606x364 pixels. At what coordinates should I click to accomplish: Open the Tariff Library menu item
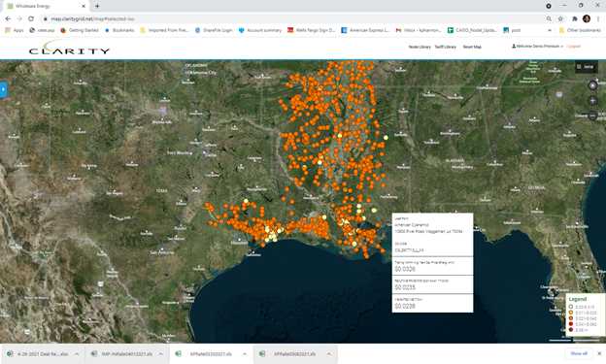coord(445,47)
